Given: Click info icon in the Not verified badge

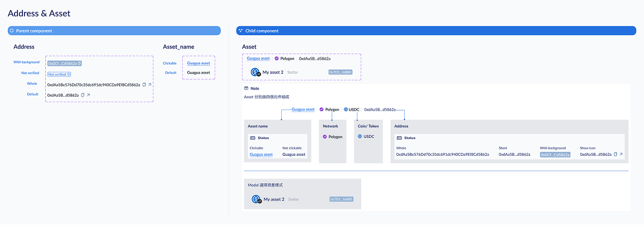Looking at the screenshot, I should [x=69, y=74].
